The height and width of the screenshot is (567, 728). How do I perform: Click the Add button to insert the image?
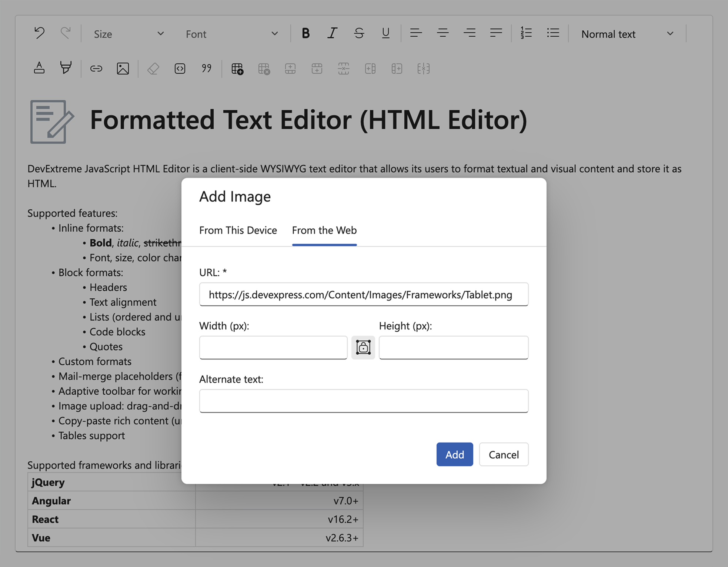pyautogui.click(x=454, y=455)
